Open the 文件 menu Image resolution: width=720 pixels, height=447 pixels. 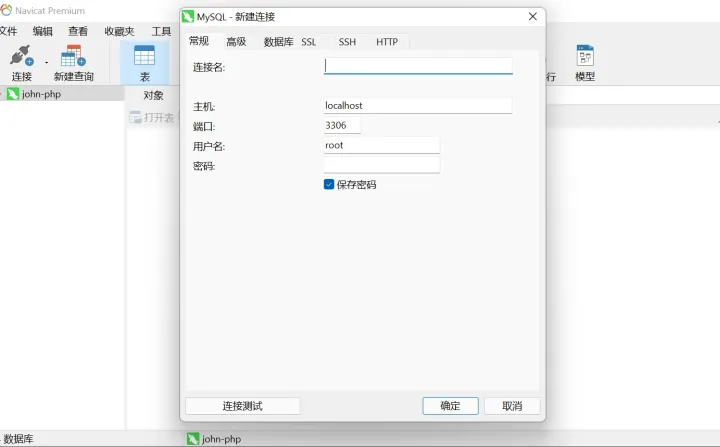click(x=8, y=31)
